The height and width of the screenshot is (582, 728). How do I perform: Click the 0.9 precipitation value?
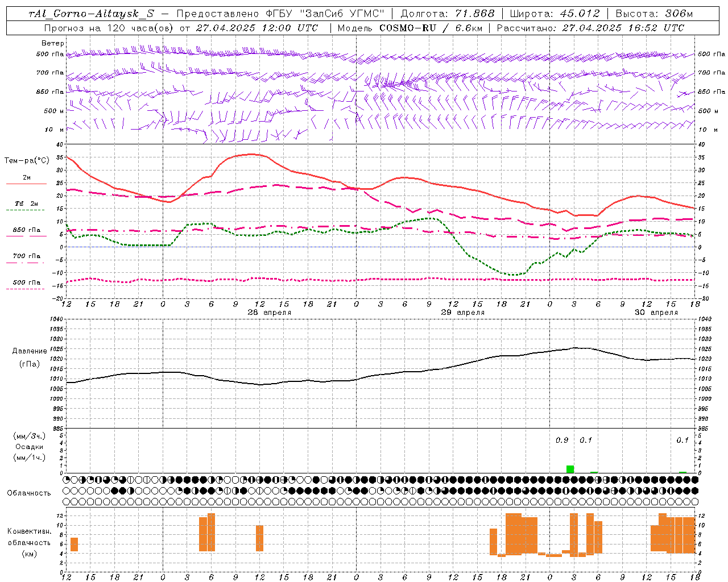[x=562, y=440]
